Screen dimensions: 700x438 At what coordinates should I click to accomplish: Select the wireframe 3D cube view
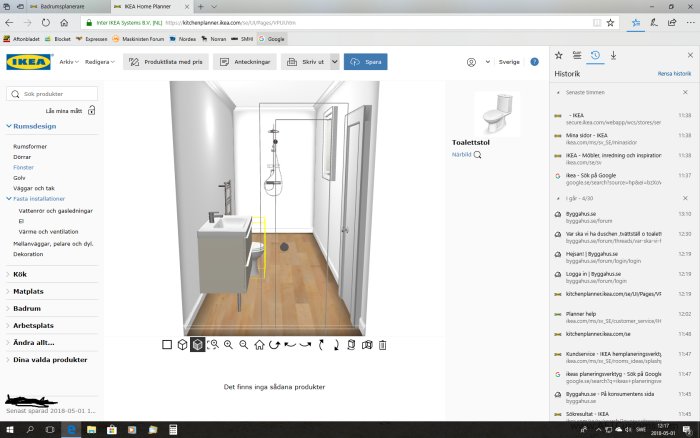(182, 345)
